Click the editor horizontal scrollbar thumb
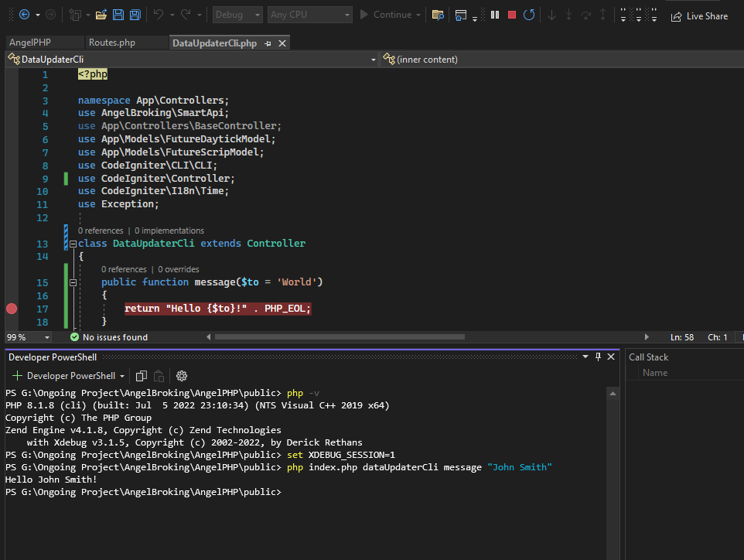The image size is (744, 560). click(x=339, y=337)
